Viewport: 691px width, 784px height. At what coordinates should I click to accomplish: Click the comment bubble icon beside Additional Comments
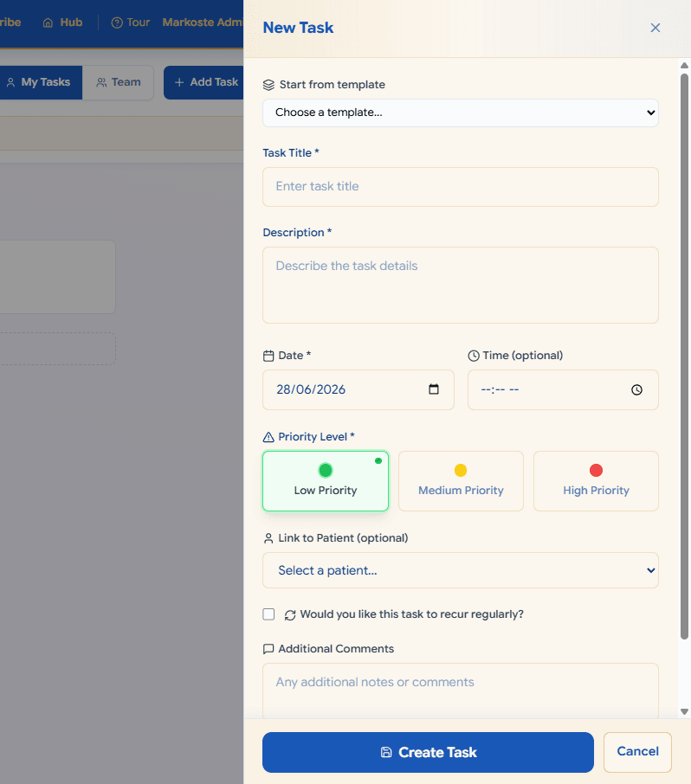point(268,649)
